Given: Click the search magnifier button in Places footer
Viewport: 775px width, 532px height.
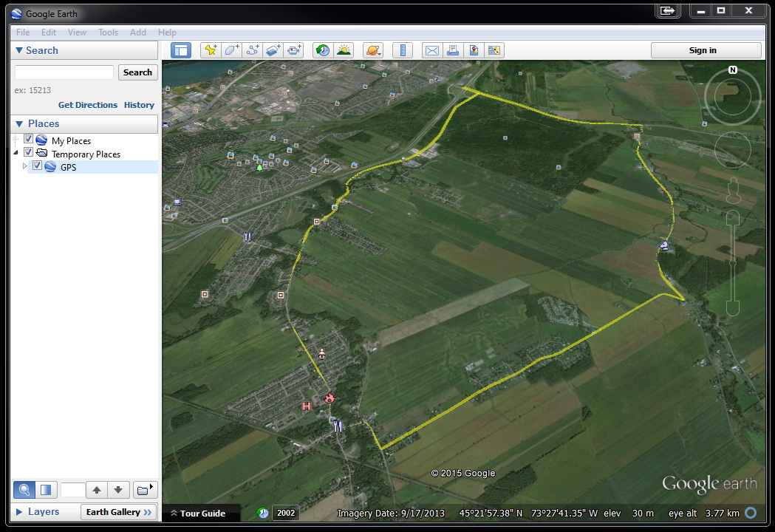Looking at the screenshot, I should pyautogui.click(x=24, y=490).
